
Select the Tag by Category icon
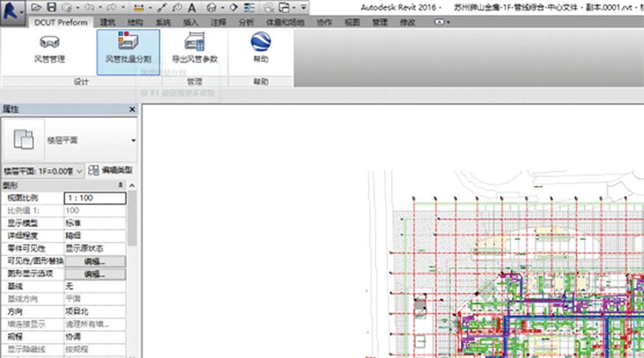coord(177,8)
